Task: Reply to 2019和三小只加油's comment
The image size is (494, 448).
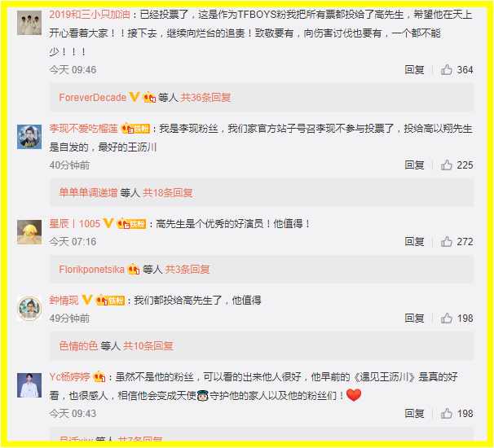Action: pos(414,69)
